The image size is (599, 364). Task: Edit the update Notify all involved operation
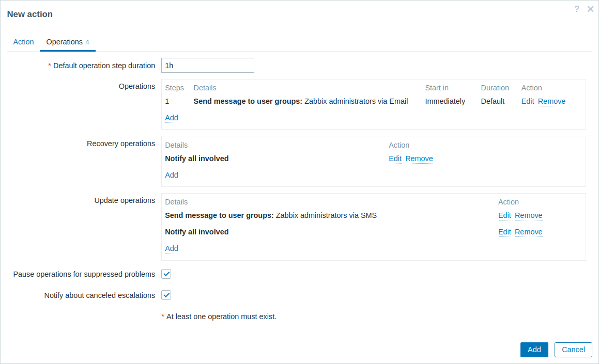[x=504, y=232]
